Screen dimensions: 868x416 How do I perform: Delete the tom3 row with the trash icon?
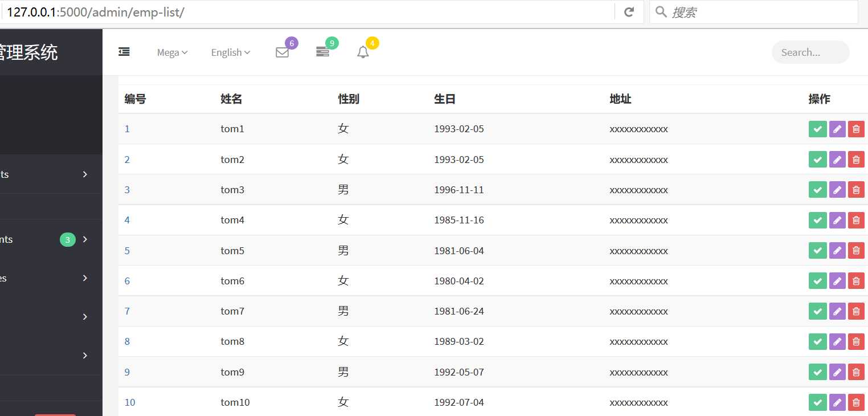tap(856, 190)
